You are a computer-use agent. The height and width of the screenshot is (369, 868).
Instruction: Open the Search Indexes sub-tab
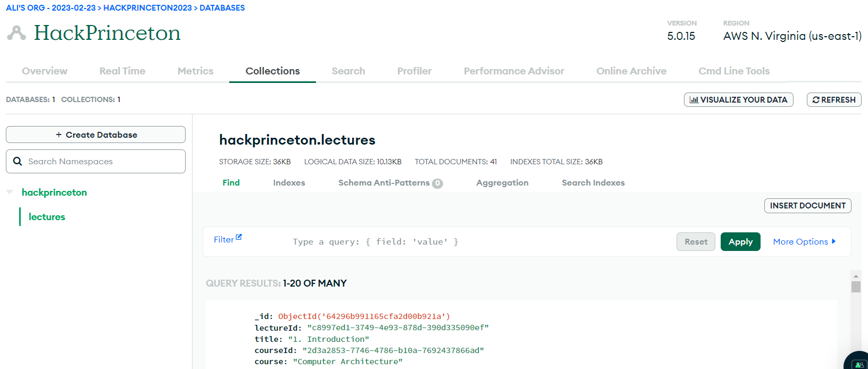(x=593, y=182)
